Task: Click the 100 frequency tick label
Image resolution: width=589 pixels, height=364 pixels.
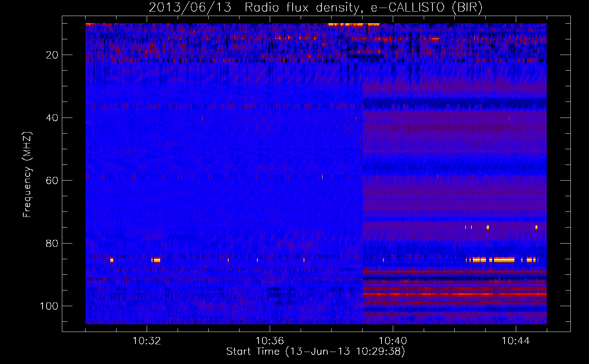Action: [x=49, y=306]
